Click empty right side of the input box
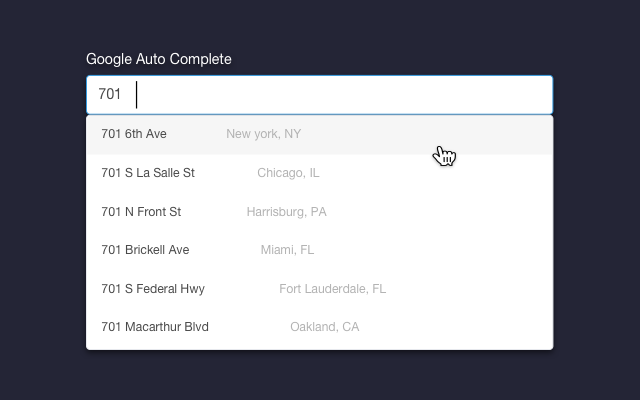The width and height of the screenshot is (640, 400). click(480, 95)
